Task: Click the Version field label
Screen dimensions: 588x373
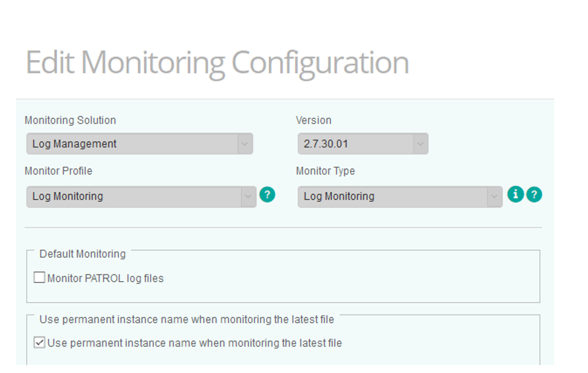Action: pyautogui.click(x=314, y=120)
